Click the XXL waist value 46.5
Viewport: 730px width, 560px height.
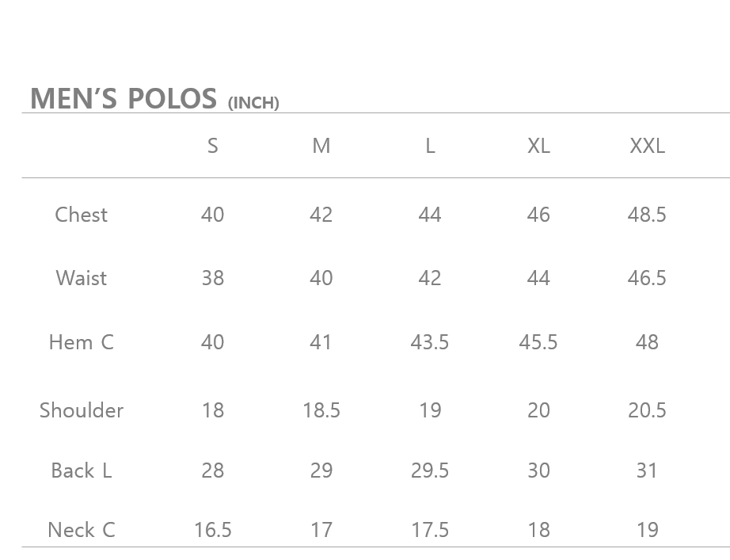647,278
